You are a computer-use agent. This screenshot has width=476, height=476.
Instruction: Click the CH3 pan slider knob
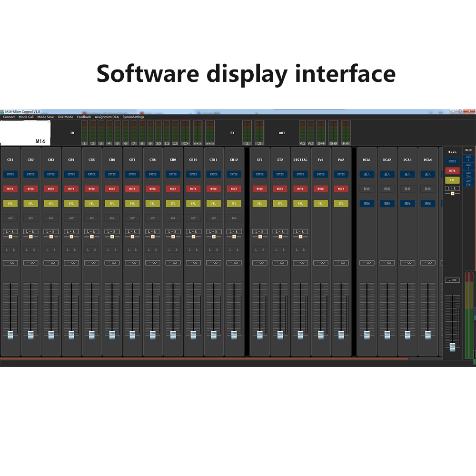click(51, 237)
